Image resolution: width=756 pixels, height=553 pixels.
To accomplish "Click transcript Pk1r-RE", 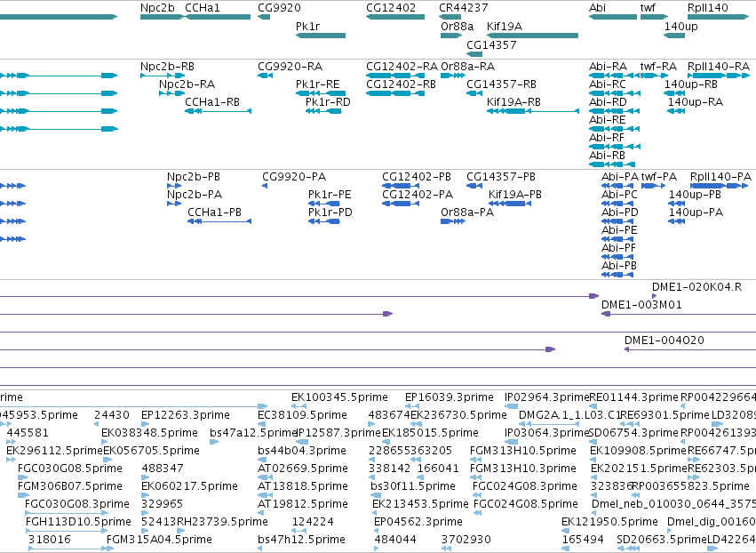I will click(x=321, y=93).
